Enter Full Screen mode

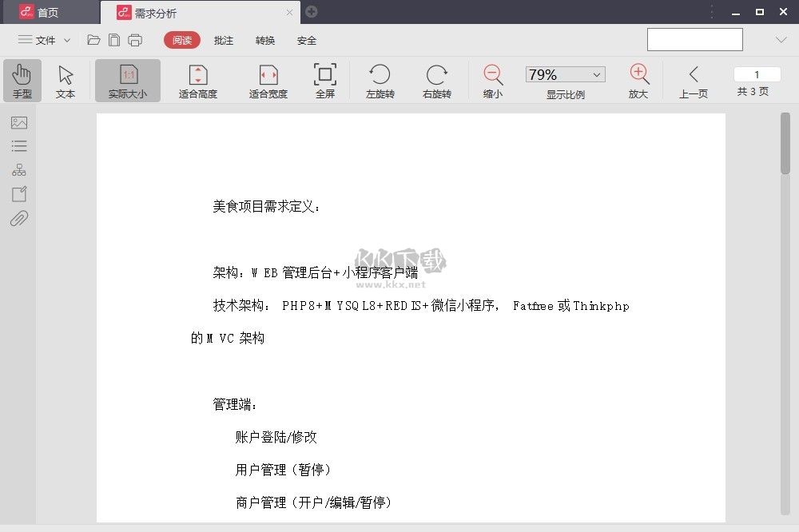tap(324, 80)
